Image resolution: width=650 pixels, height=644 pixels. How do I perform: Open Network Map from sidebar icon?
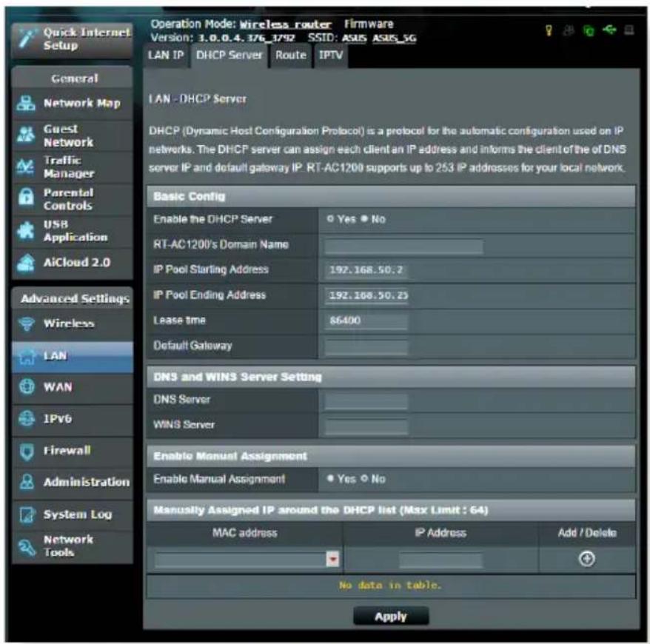[x=26, y=103]
